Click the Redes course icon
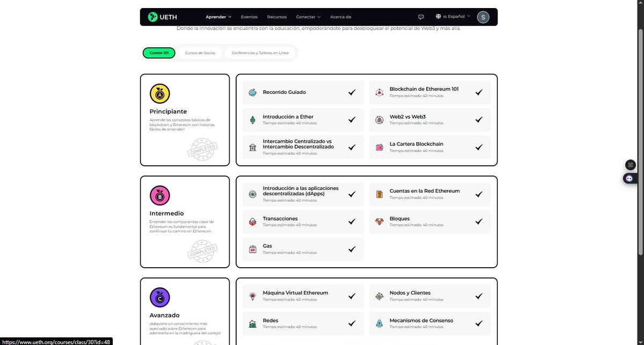The width and height of the screenshot is (644, 345). point(253,324)
